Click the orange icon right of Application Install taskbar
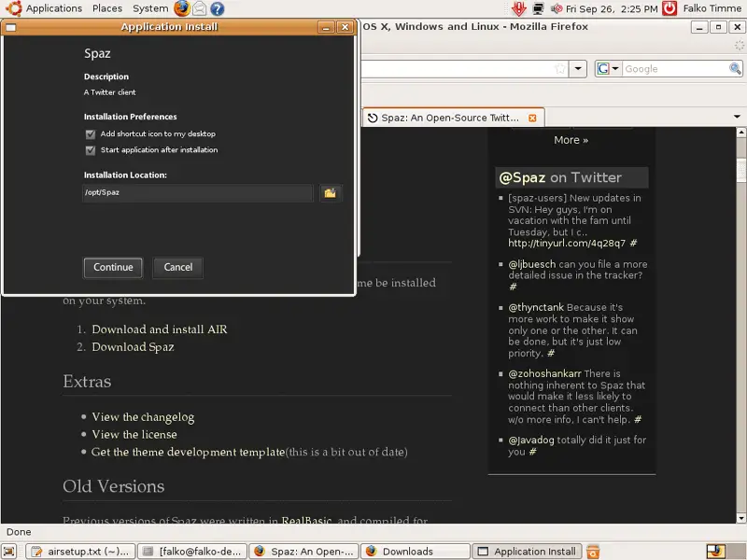This screenshot has height=560, width=747. pyautogui.click(x=593, y=552)
